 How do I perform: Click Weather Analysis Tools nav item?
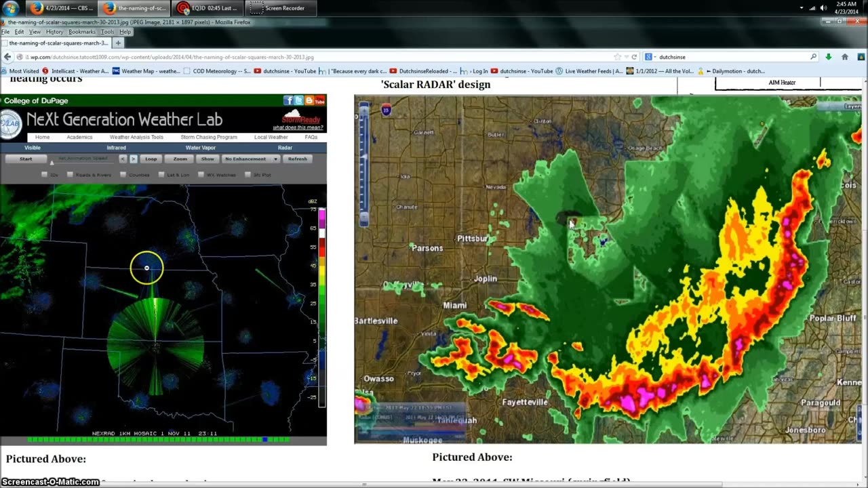pos(136,137)
